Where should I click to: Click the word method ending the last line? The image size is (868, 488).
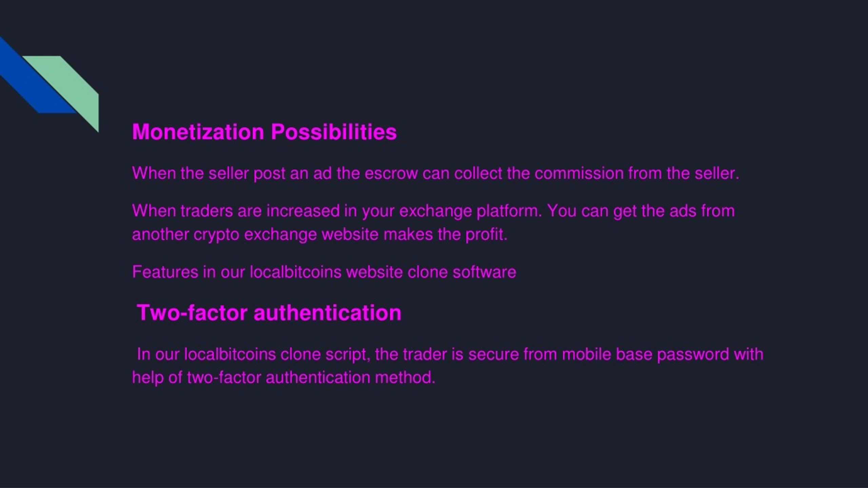click(x=405, y=378)
